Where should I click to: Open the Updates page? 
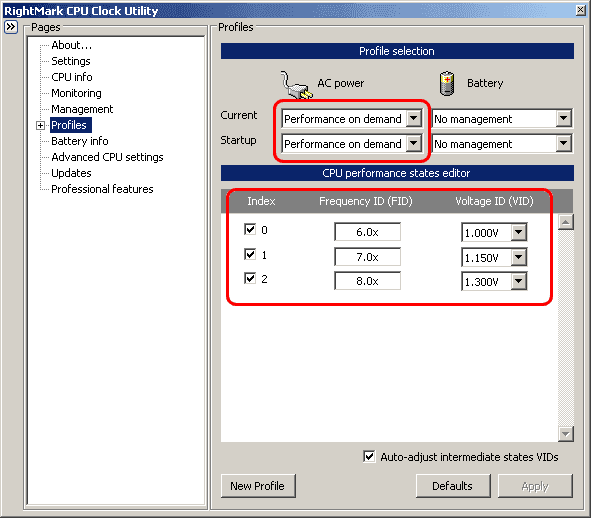pos(71,173)
